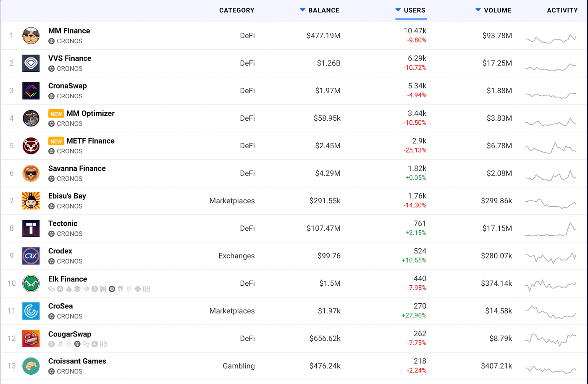This screenshot has height=384, width=588.
Task: Click the NEW badge beside MM Optimizer
Action: pos(56,114)
